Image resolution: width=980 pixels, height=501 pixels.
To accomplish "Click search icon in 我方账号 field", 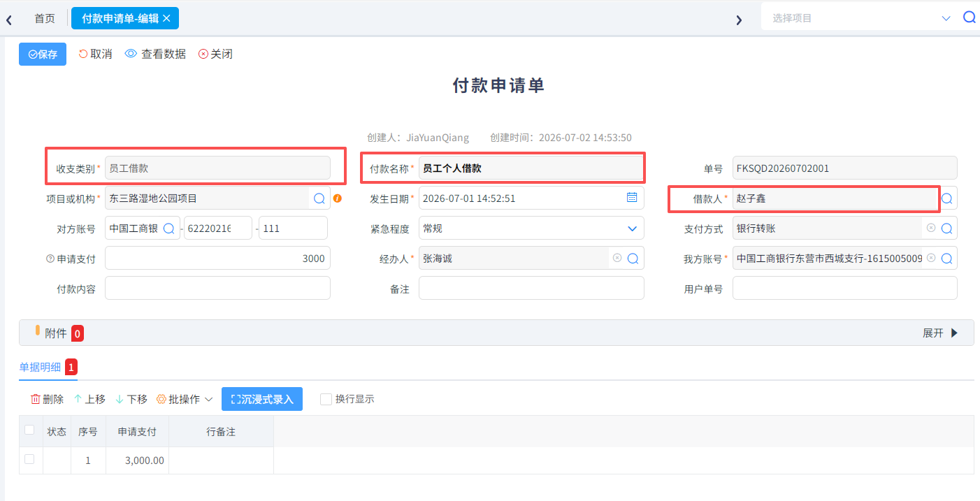I will pyautogui.click(x=947, y=258).
